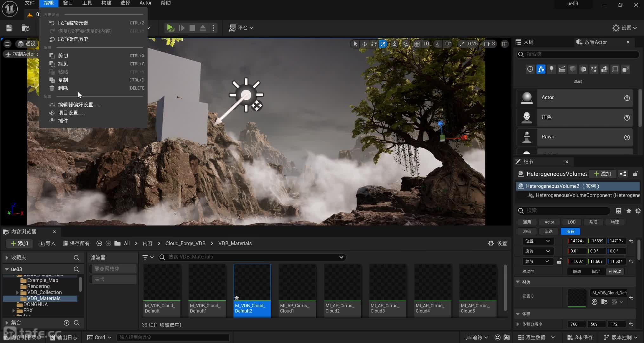
Task: Select the LOD filter button in Details
Action: pos(571,222)
